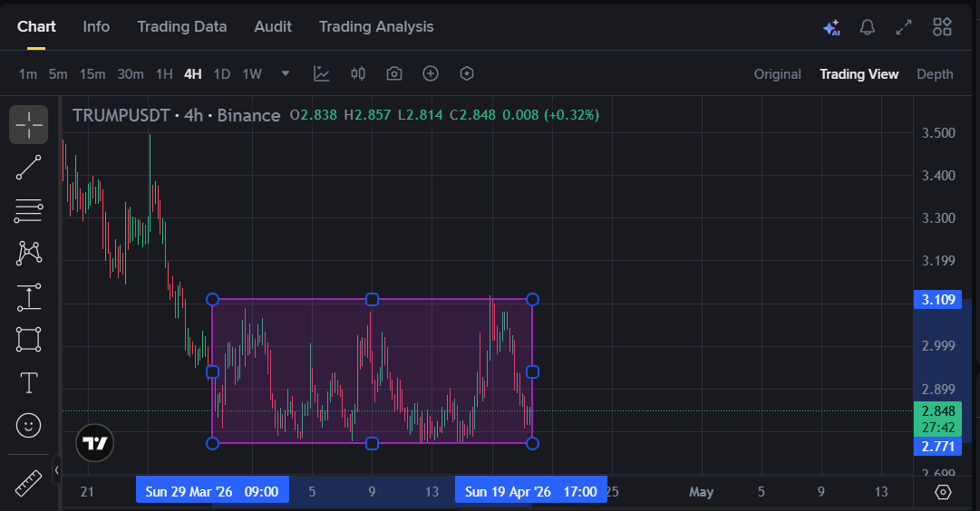Open the emoji sticker tool

[x=28, y=426]
